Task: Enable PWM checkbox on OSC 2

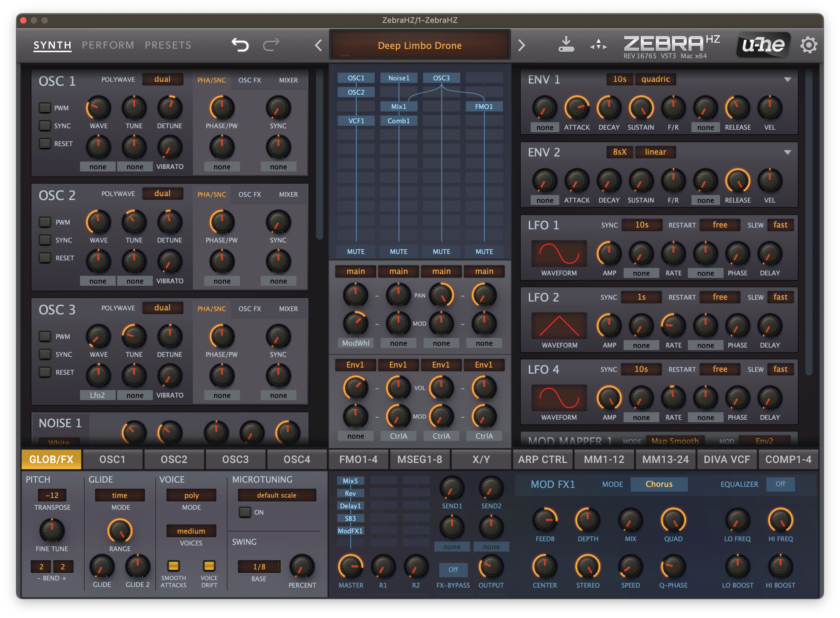Action: (x=45, y=222)
